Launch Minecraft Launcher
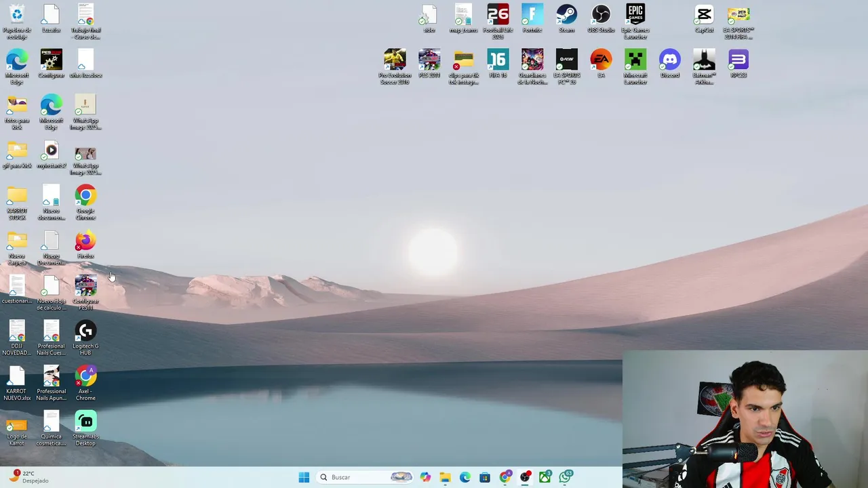 click(635, 66)
